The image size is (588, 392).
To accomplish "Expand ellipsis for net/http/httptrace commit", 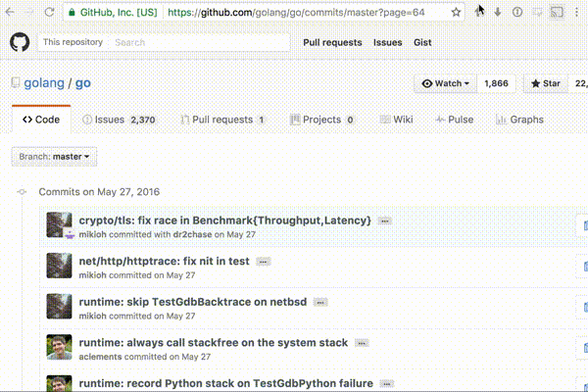I will (x=264, y=262).
